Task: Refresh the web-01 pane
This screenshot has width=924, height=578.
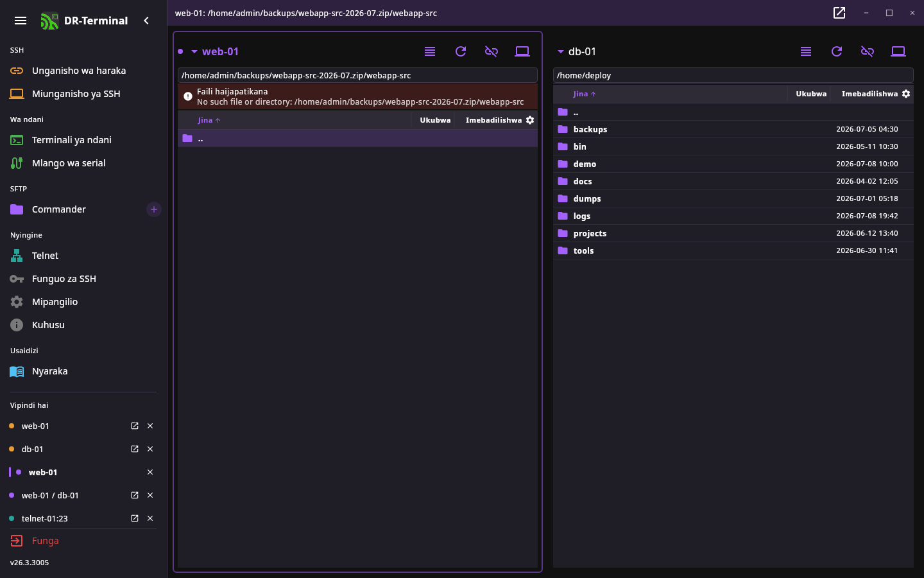Action: [461, 51]
